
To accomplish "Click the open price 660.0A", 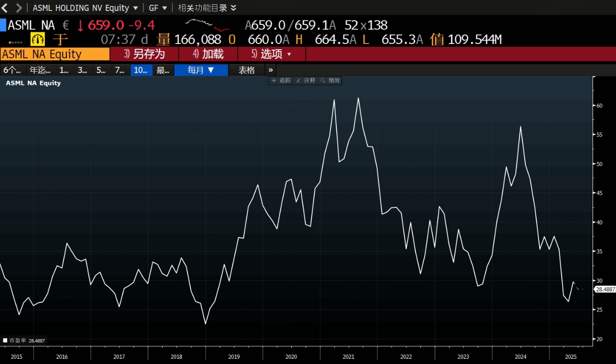I will coord(269,40).
